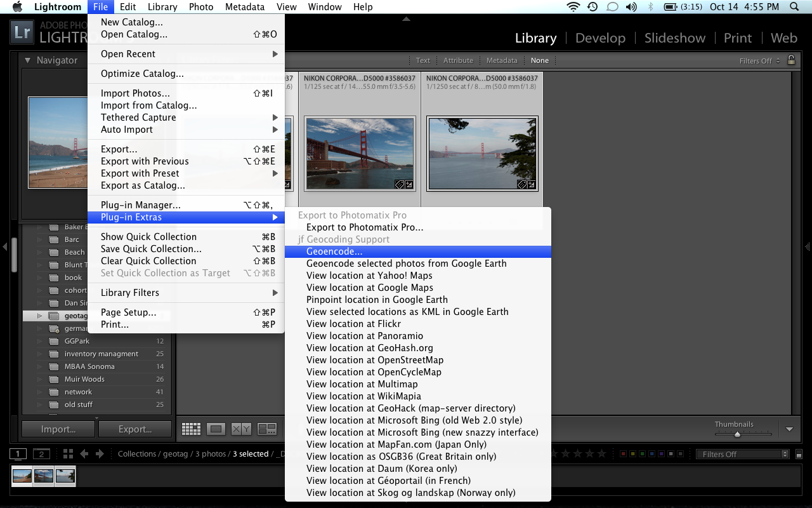Click the Export... button
This screenshot has width=812, height=508.
[135, 429]
